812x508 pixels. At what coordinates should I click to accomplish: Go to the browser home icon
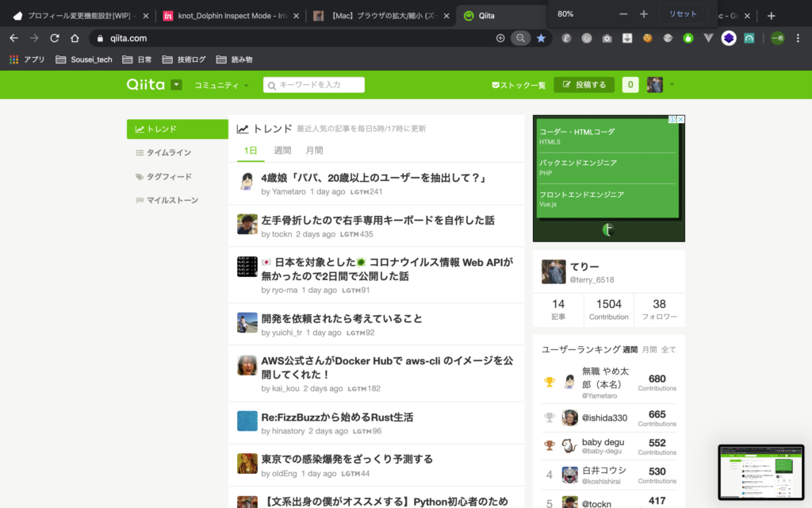(x=75, y=38)
